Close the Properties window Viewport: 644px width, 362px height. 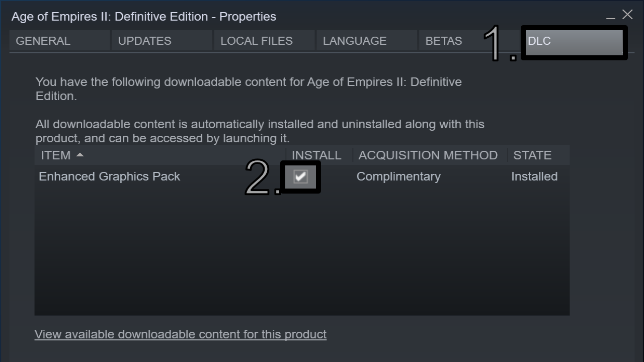627,15
